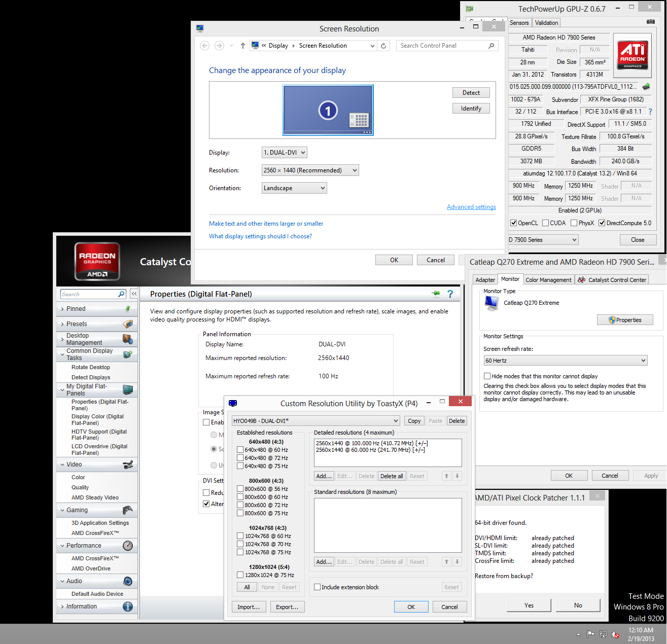Click the BIOS save chip icon in GPU-Z

tap(646, 87)
